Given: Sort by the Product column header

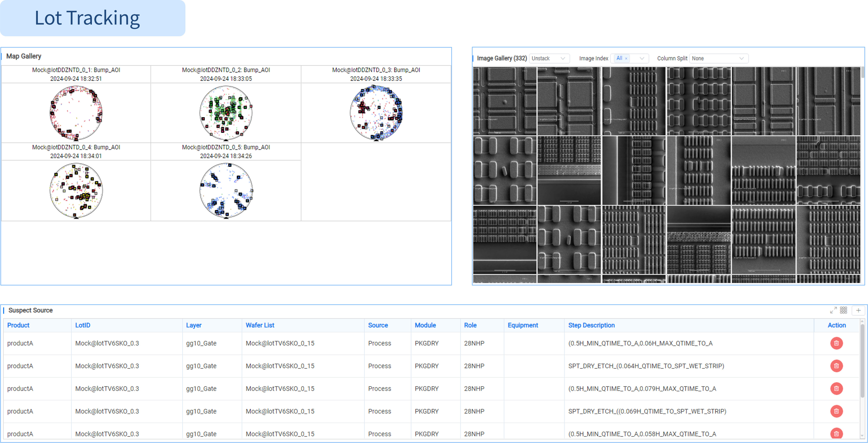Looking at the screenshot, I should point(18,325).
